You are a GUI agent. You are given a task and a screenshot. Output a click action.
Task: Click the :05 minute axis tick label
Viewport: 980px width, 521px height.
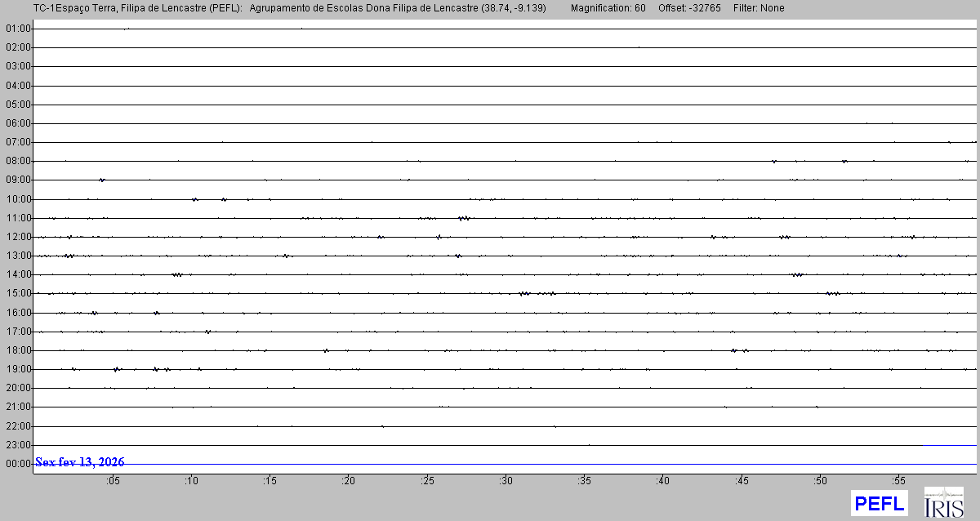click(113, 481)
